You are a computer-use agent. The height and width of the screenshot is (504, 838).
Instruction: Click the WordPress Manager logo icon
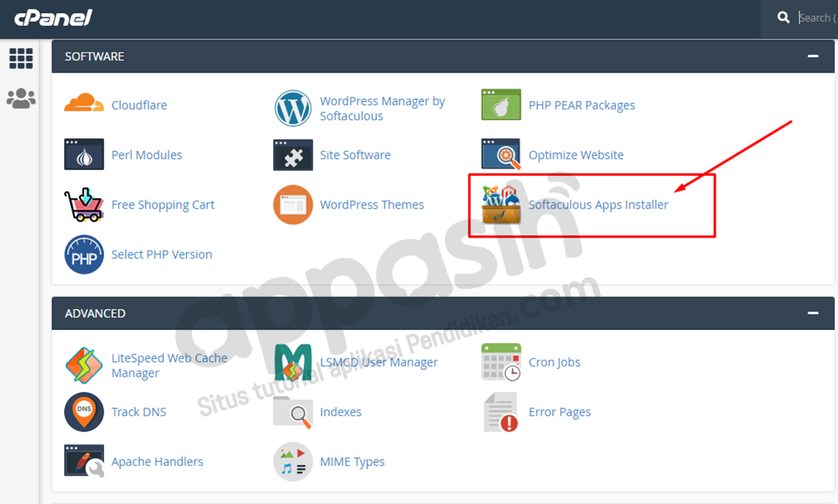click(293, 108)
